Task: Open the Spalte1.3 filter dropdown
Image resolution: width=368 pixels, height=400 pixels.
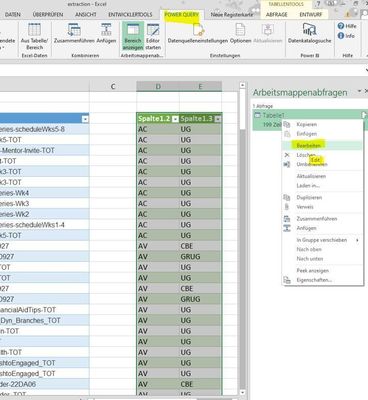Action: coord(218,119)
